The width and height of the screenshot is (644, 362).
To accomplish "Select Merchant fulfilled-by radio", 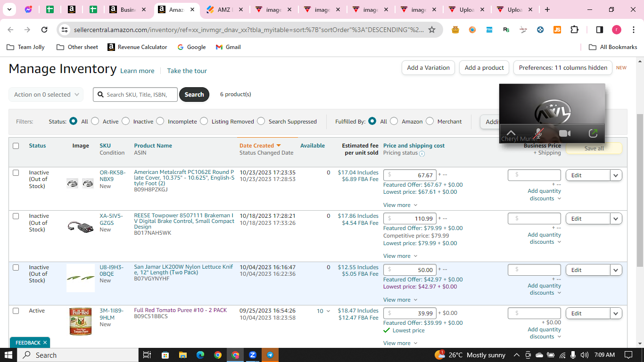I will (430, 121).
